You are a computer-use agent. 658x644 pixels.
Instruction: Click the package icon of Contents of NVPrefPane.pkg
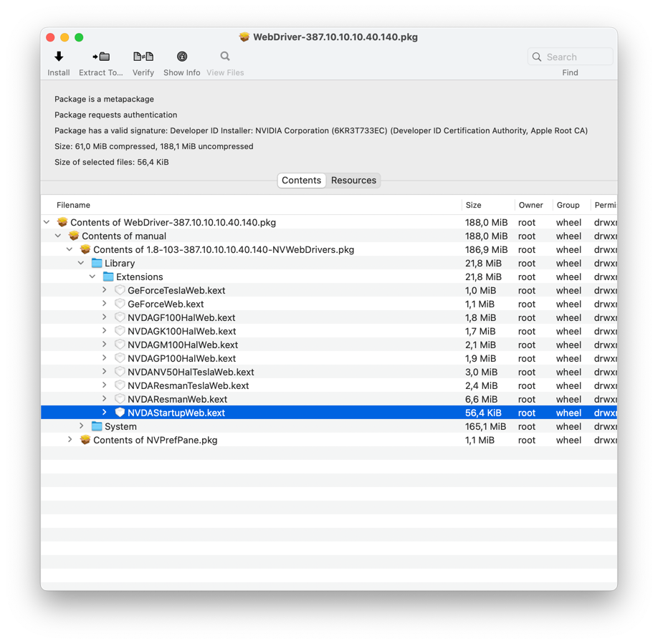click(85, 439)
